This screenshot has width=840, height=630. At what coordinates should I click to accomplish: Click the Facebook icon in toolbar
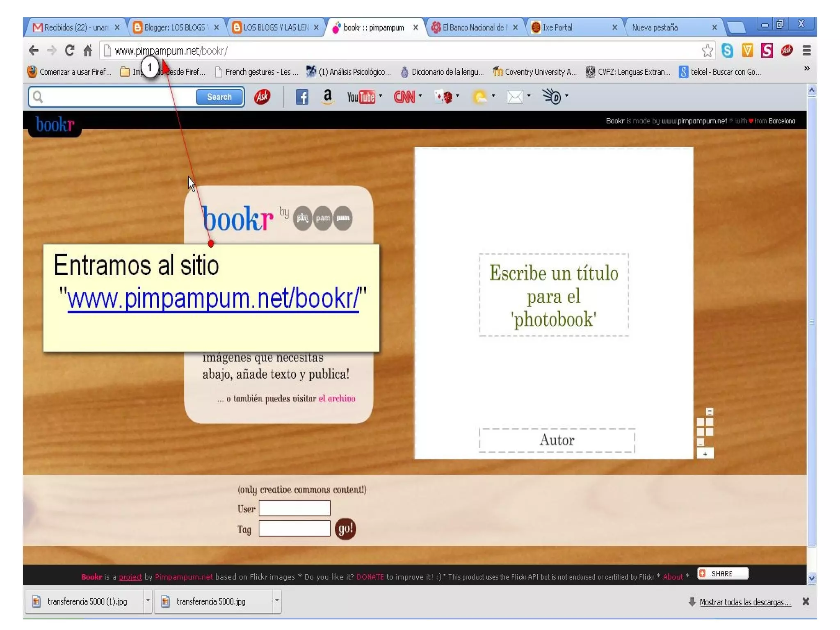[302, 97]
